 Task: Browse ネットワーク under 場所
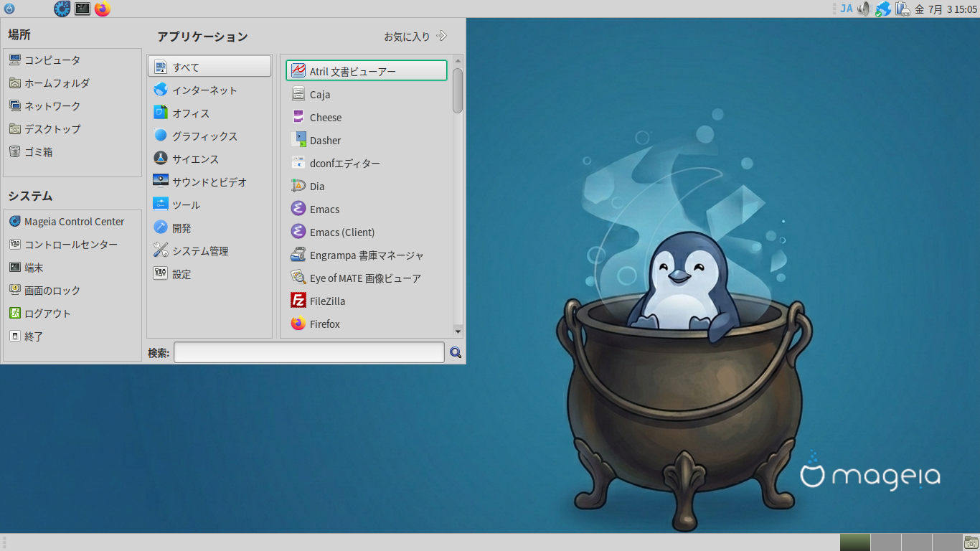pyautogui.click(x=72, y=106)
